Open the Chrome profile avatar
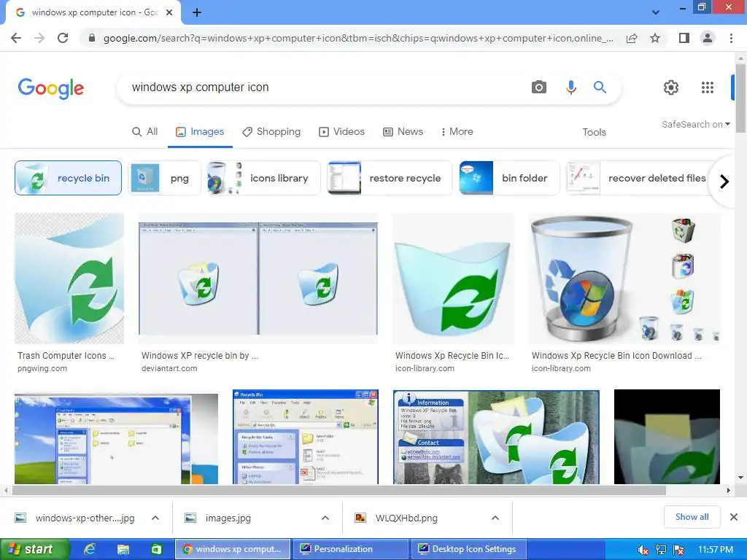 point(708,38)
